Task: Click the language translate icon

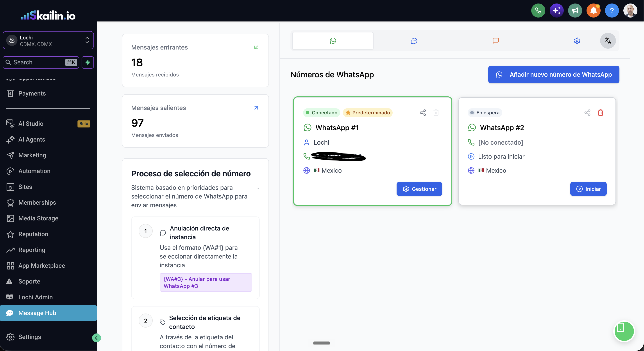Action: pyautogui.click(x=608, y=41)
